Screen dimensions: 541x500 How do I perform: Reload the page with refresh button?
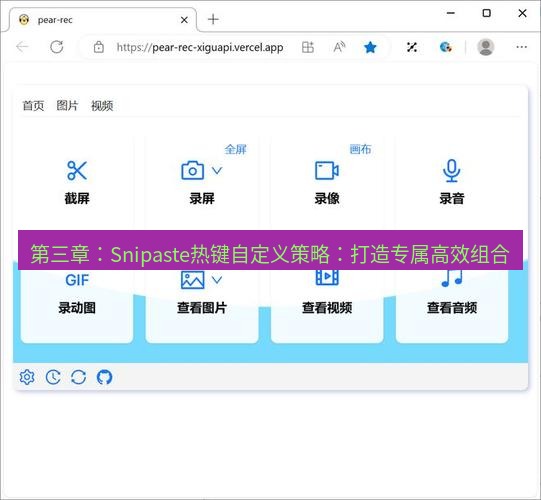click(x=57, y=47)
